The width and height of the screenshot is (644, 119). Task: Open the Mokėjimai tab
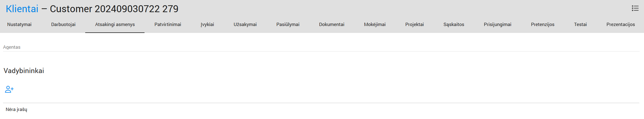pyautogui.click(x=375, y=24)
